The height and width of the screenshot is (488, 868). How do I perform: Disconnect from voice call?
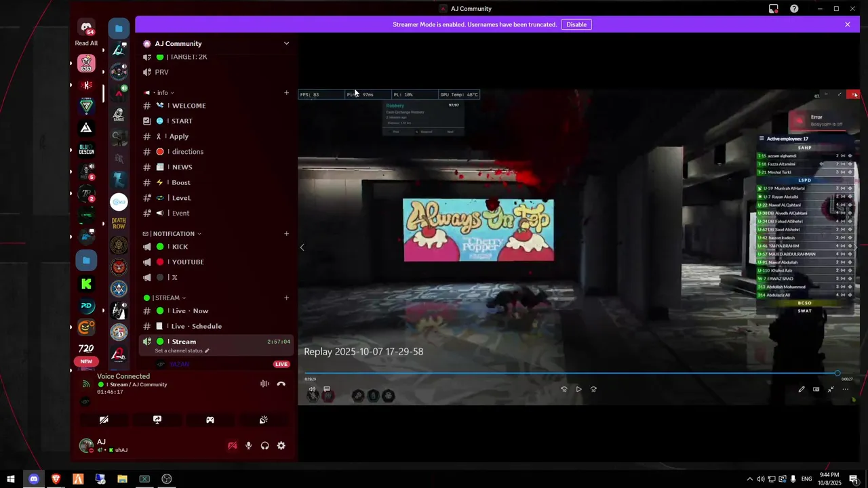coord(281,384)
